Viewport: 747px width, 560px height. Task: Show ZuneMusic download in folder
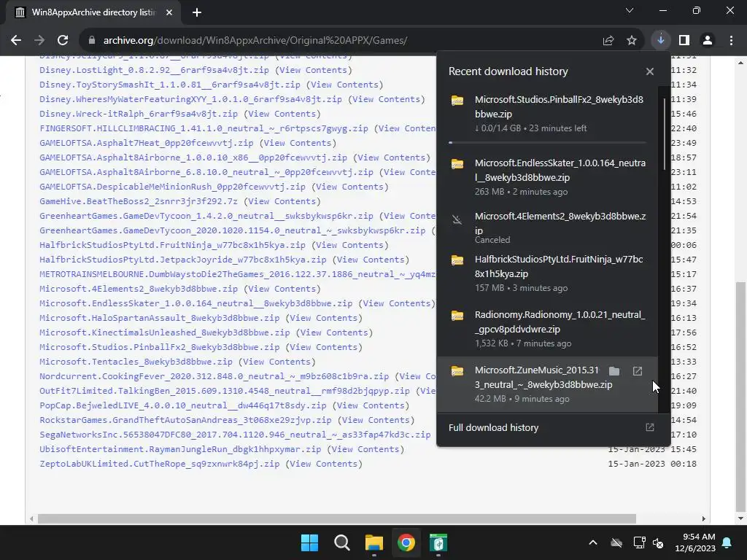pyautogui.click(x=614, y=371)
